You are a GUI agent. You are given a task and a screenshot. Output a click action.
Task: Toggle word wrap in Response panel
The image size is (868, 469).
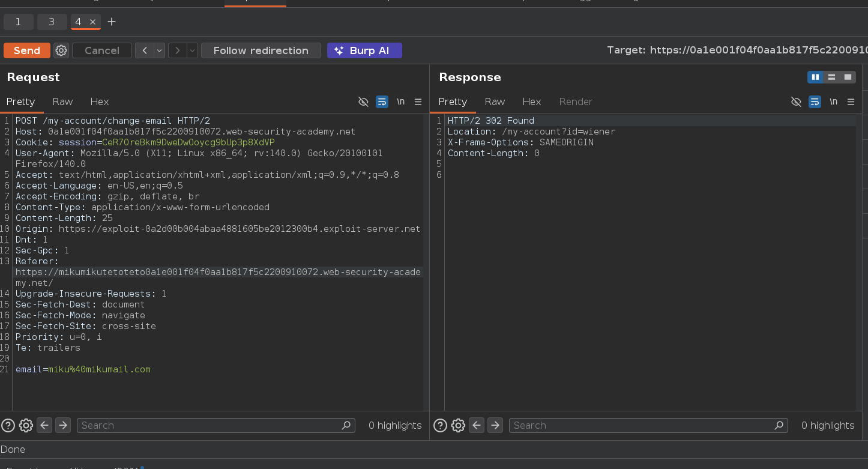pyautogui.click(x=815, y=101)
